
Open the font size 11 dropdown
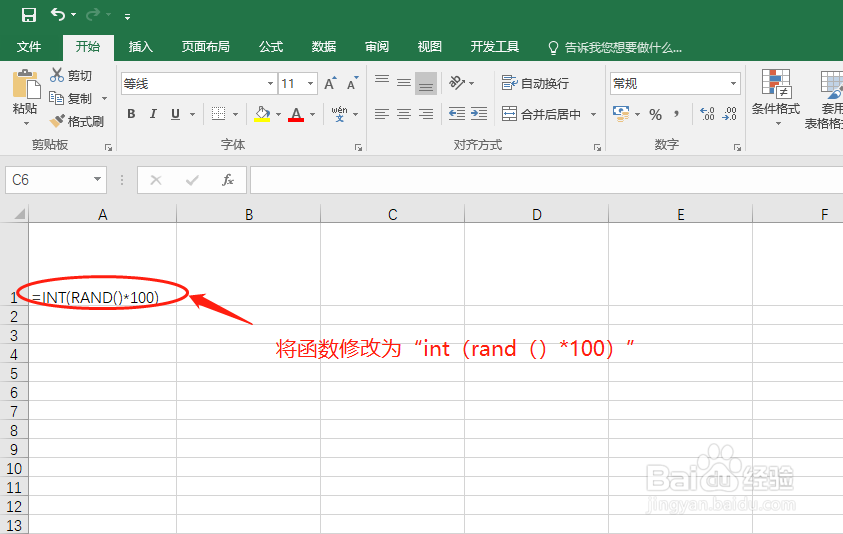point(310,84)
